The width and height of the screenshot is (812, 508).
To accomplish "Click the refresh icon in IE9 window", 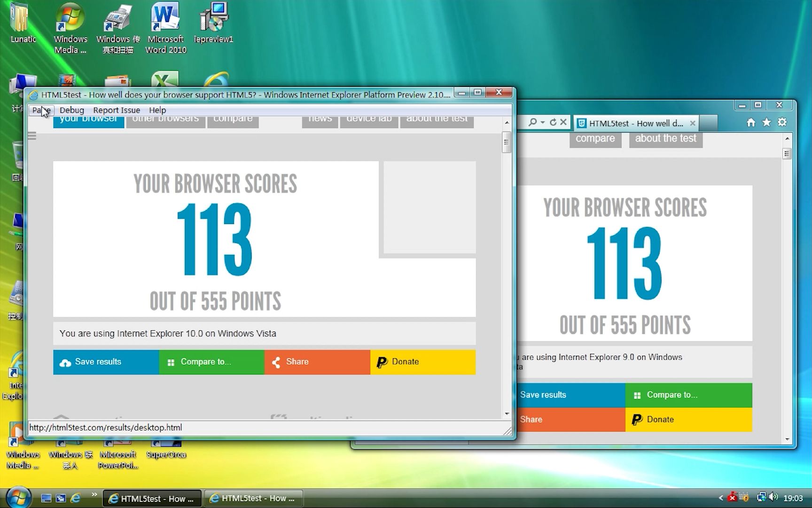I will click(553, 122).
